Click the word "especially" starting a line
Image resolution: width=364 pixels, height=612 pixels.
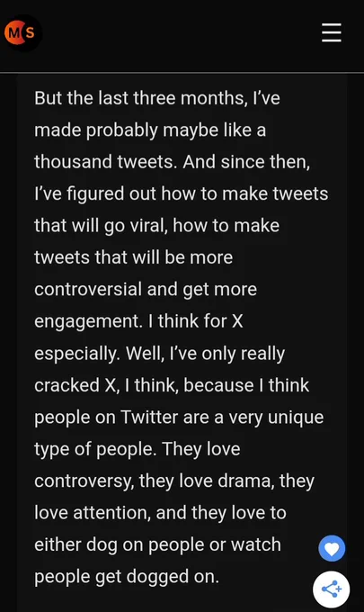(x=76, y=354)
